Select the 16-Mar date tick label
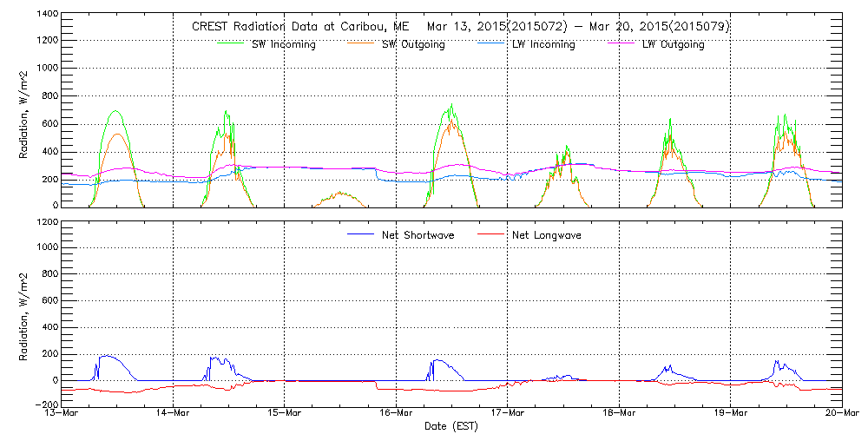 tap(396, 413)
